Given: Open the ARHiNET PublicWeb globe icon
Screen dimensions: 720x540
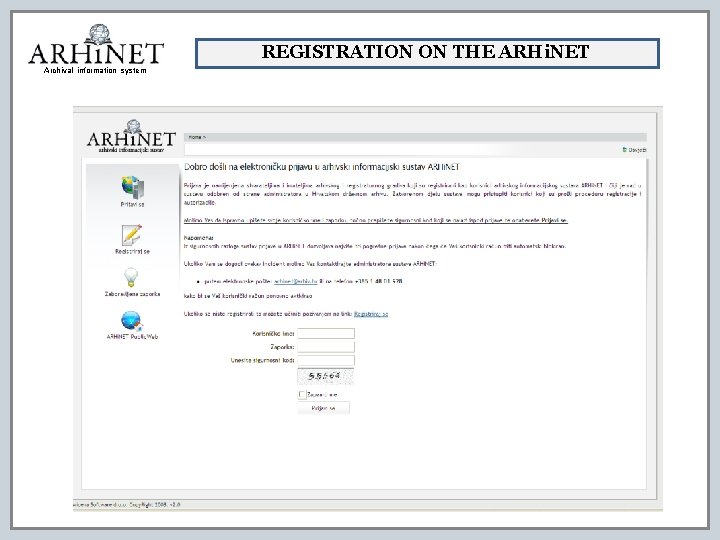Looking at the screenshot, I should click(x=132, y=321).
